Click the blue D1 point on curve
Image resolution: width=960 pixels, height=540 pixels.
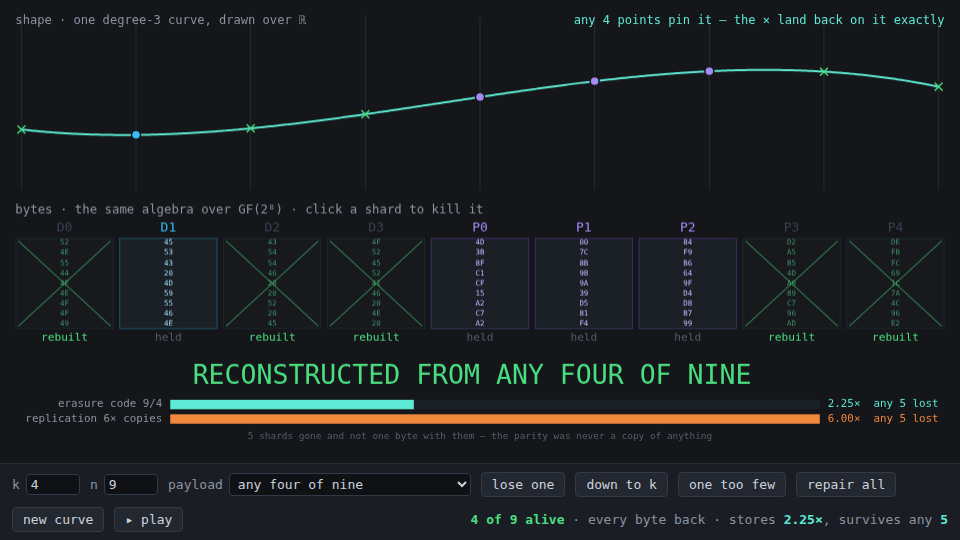pyautogui.click(x=136, y=135)
